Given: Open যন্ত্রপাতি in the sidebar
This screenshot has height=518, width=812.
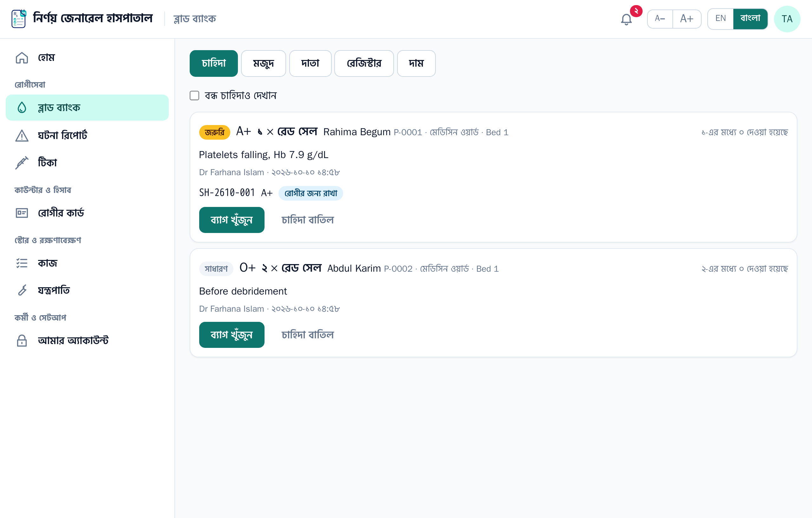Looking at the screenshot, I should point(87,290).
